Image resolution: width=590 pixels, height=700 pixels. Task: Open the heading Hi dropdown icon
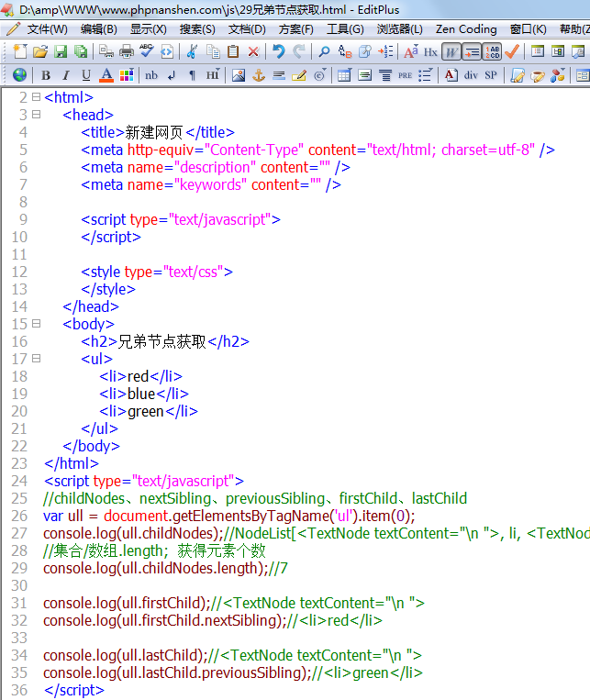click(213, 75)
